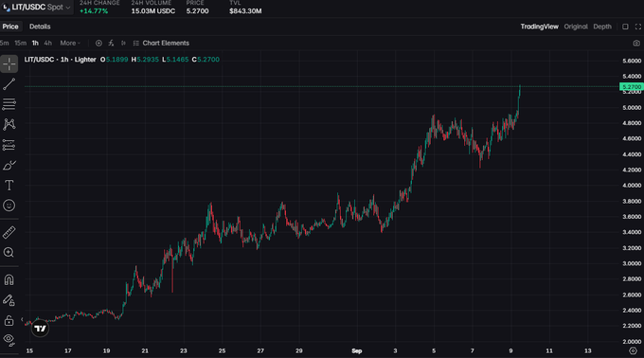
Task: Switch to 5m timeframe
Action: pyautogui.click(x=5, y=44)
